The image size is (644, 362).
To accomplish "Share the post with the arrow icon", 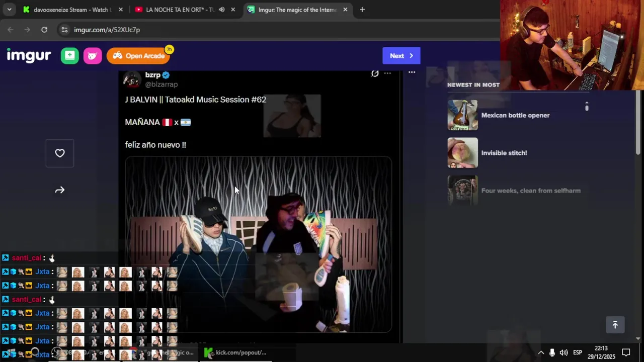I will (60, 190).
